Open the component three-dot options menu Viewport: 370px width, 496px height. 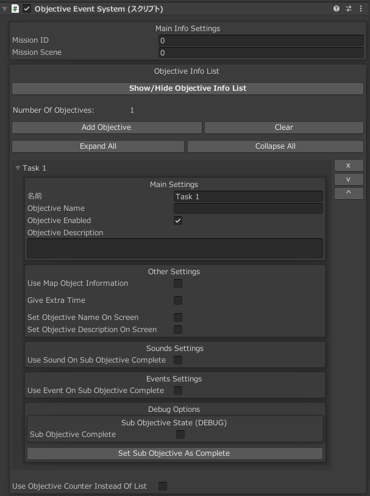(x=361, y=9)
